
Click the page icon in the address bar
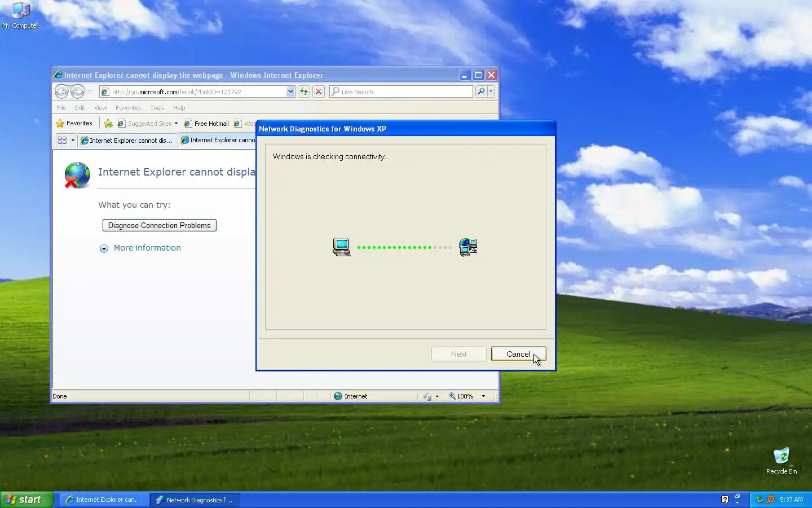tap(105, 91)
